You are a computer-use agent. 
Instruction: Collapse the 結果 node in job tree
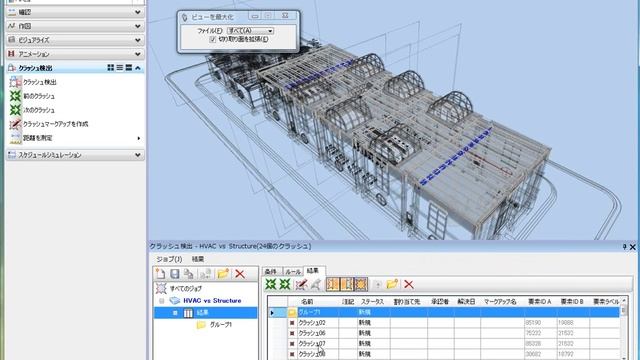[x=175, y=313]
